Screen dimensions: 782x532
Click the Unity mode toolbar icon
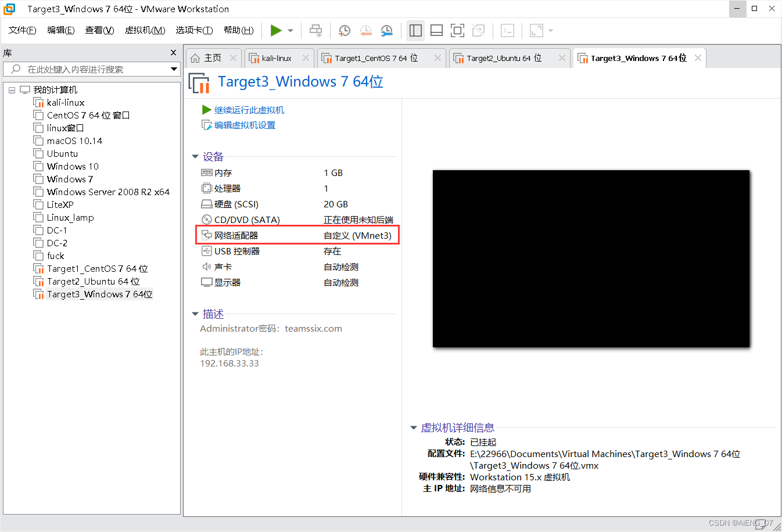pyautogui.click(x=478, y=30)
